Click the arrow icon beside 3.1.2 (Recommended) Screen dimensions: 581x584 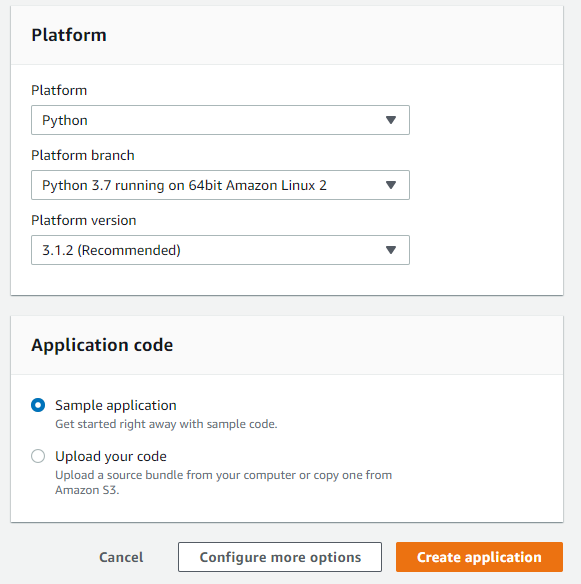coord(391,250)
